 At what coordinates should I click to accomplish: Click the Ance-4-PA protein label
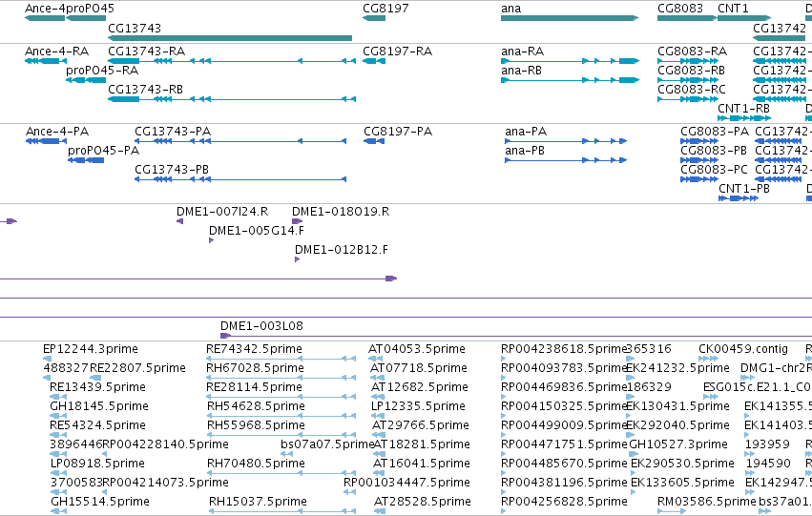point(57,132)
